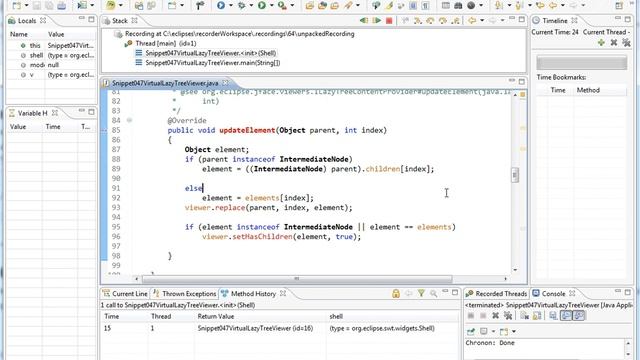Select Snippet047VirtualLazyTreeViewer.<init>(Shell) stack frame

click(211, 53)
